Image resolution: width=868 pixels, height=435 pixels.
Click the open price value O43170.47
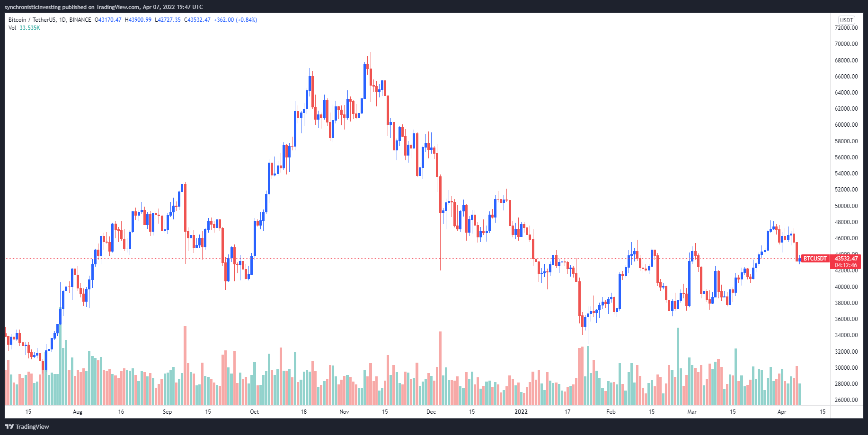coord(108,20)
